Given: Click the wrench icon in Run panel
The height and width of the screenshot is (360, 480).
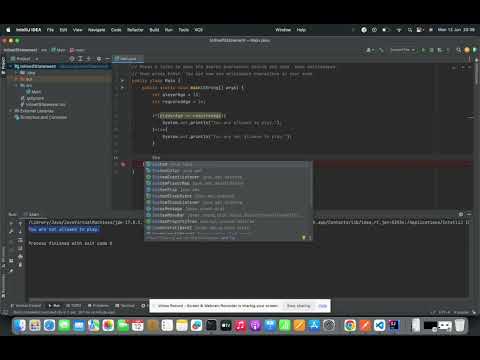Looking at the screenshot, I should (11, 231).
